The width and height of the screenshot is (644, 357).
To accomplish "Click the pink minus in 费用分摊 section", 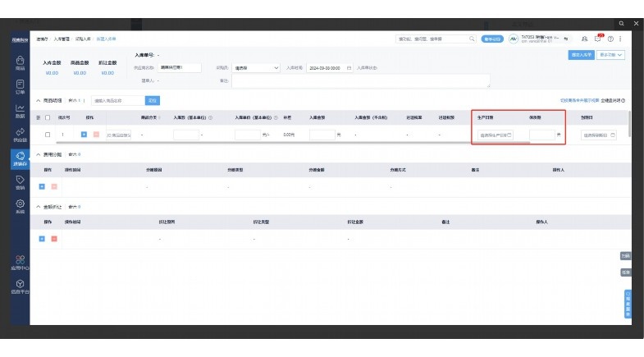I will tap(54, 186).
